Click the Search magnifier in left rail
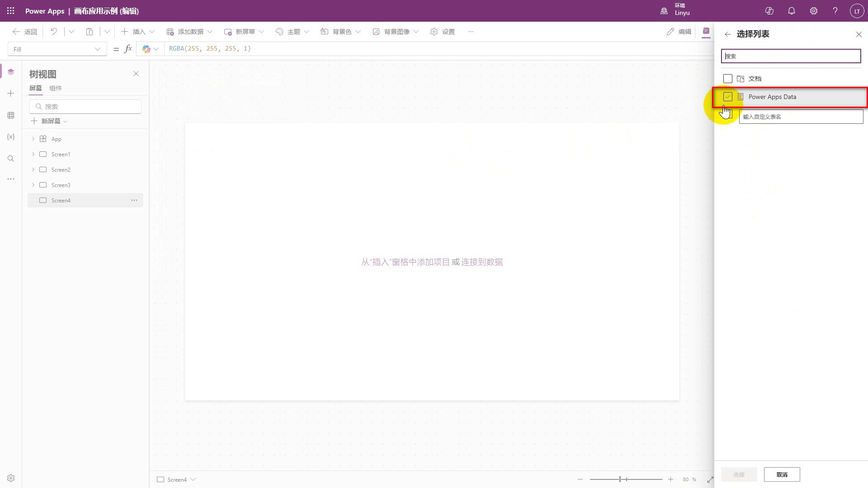This screenshot has width=868, height=488. pos(11,159)
